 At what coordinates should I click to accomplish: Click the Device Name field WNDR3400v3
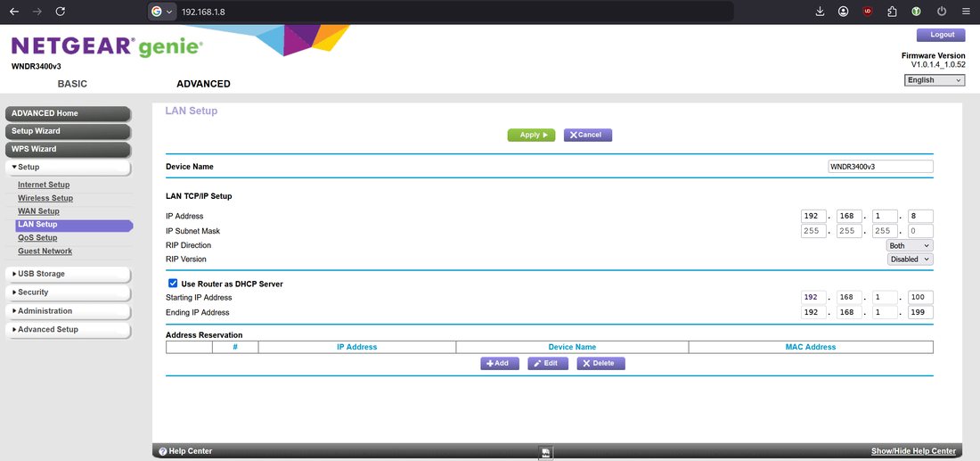[x=880, y=167]
